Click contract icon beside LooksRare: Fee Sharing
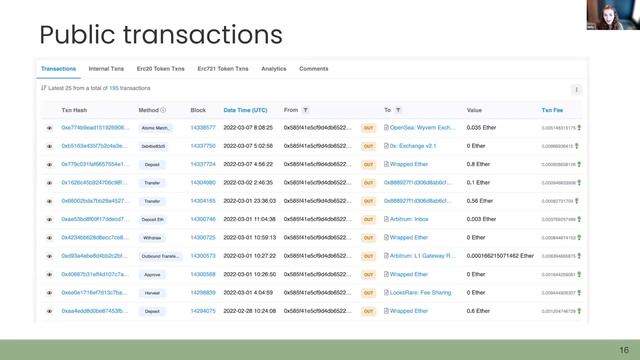The width and height of the screenshot is (640, 360). 386,293
